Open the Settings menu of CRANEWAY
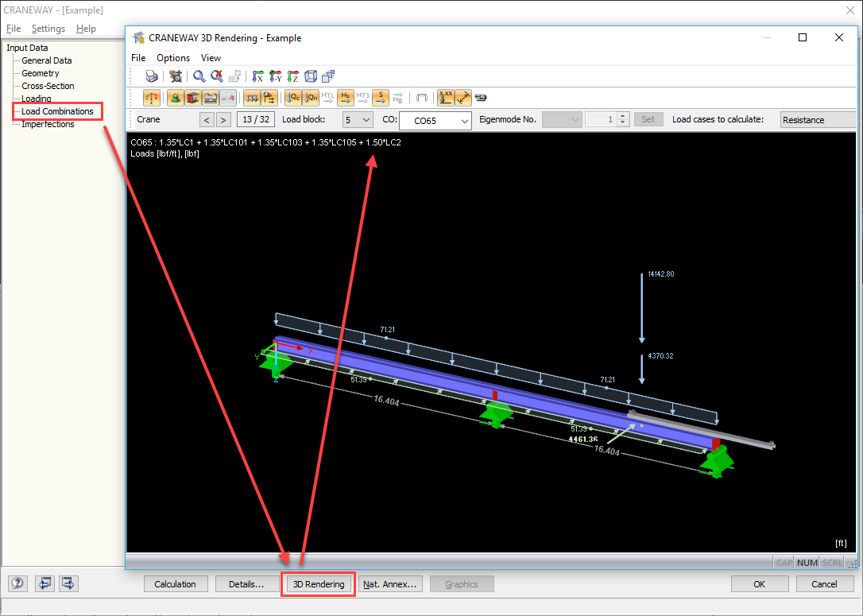The width and height of the screenshot is (863, 616). pos(48,28)
